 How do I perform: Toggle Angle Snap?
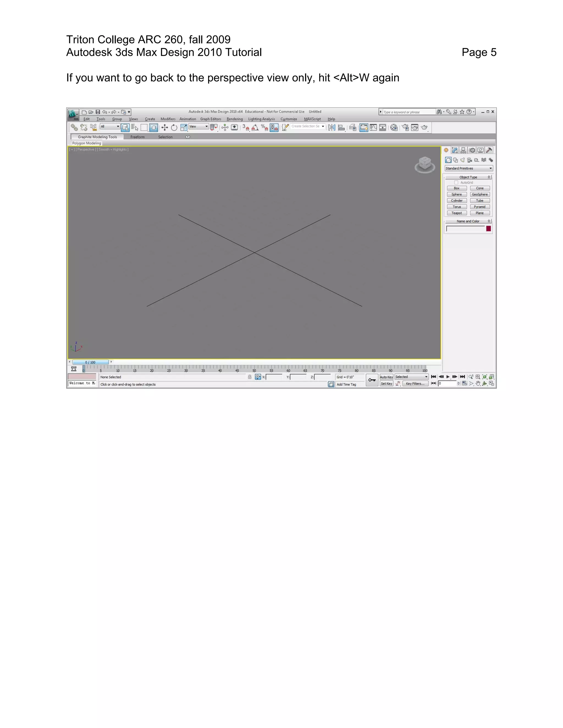pos(255,127)
